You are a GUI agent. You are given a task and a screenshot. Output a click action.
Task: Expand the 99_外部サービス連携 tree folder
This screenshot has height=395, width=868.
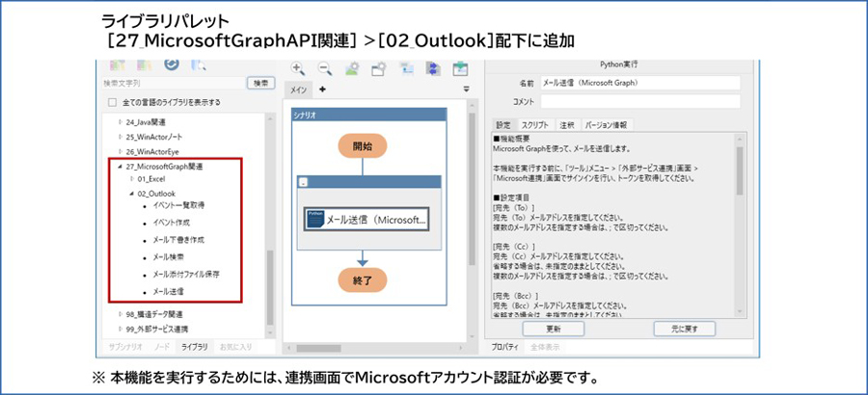click(x=121, y=329)
